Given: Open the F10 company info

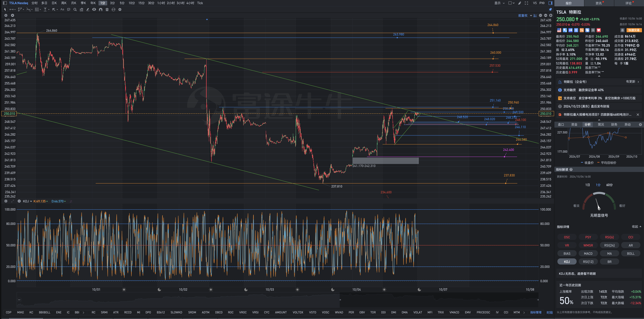Looking at the screenshot, I should (542, 3).
